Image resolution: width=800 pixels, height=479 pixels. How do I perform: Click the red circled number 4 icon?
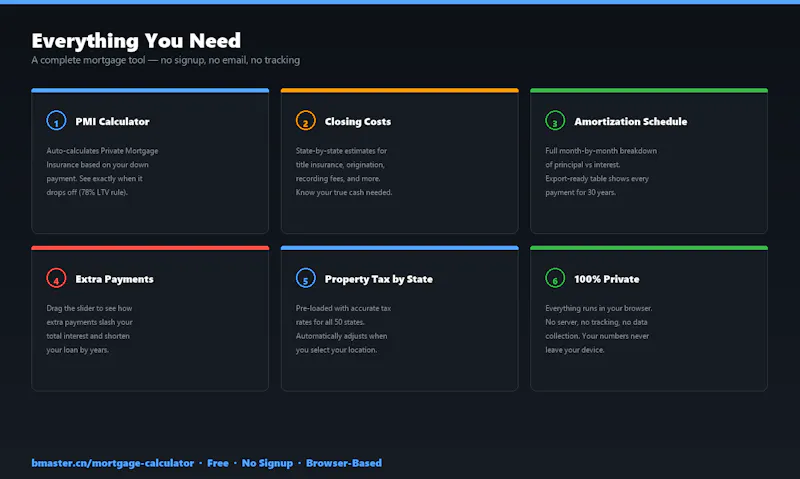(x=56, y=279)
